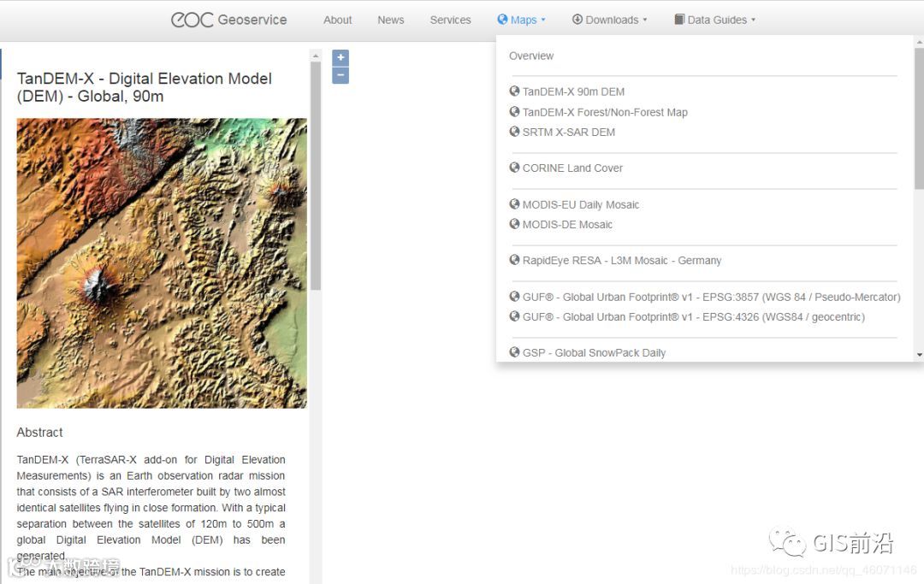
Task: Click the Maps menu scroll-down arrow
Action: point(919,355)
